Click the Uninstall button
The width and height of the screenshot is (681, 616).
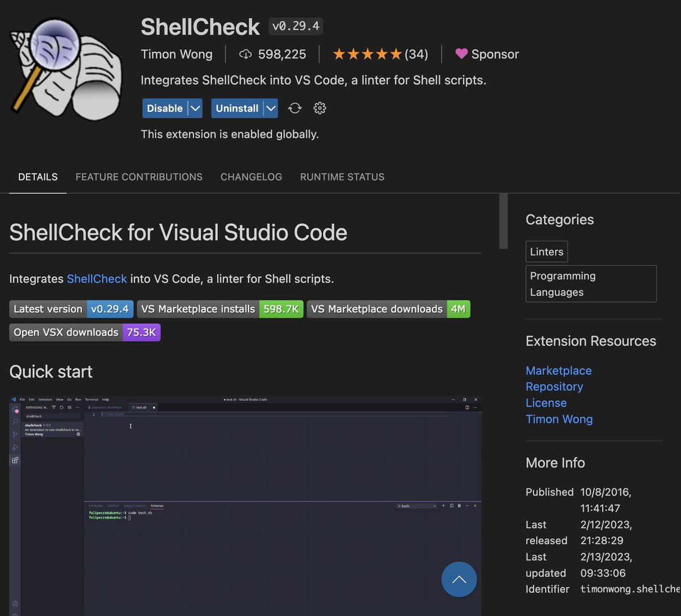coord(237,108)
